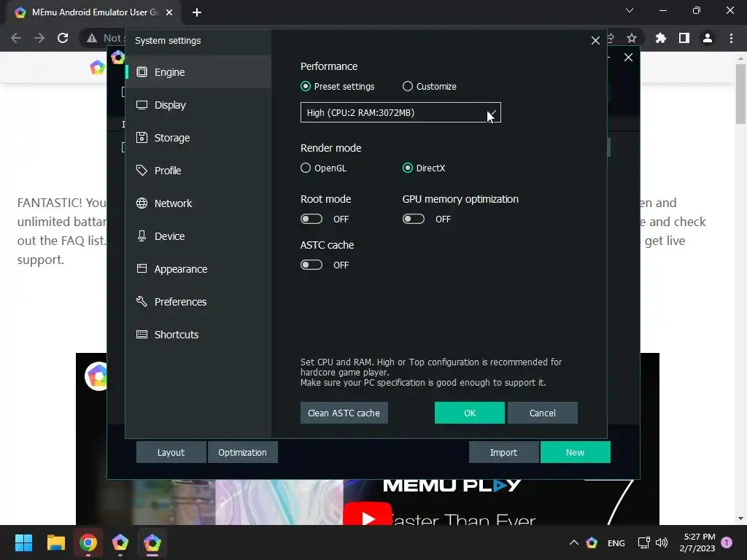Open notification center badge

click(x=727, y=542)
